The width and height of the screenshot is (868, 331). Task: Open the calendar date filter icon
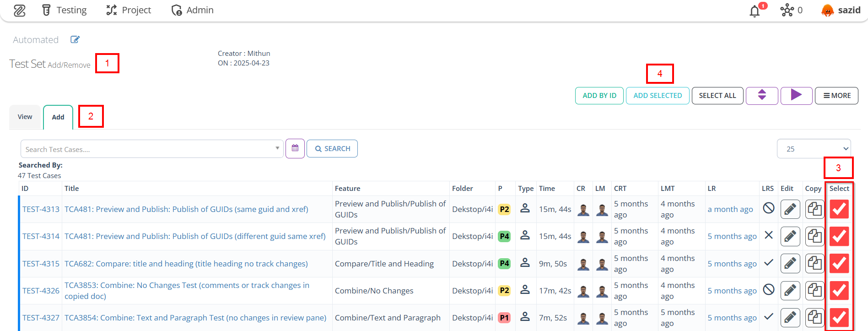pyautogui.click(x=295, y=148)
